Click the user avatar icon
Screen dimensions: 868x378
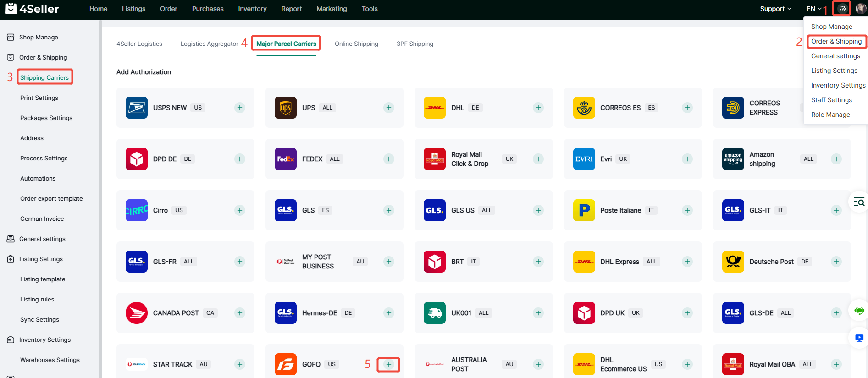coord(861,9)
